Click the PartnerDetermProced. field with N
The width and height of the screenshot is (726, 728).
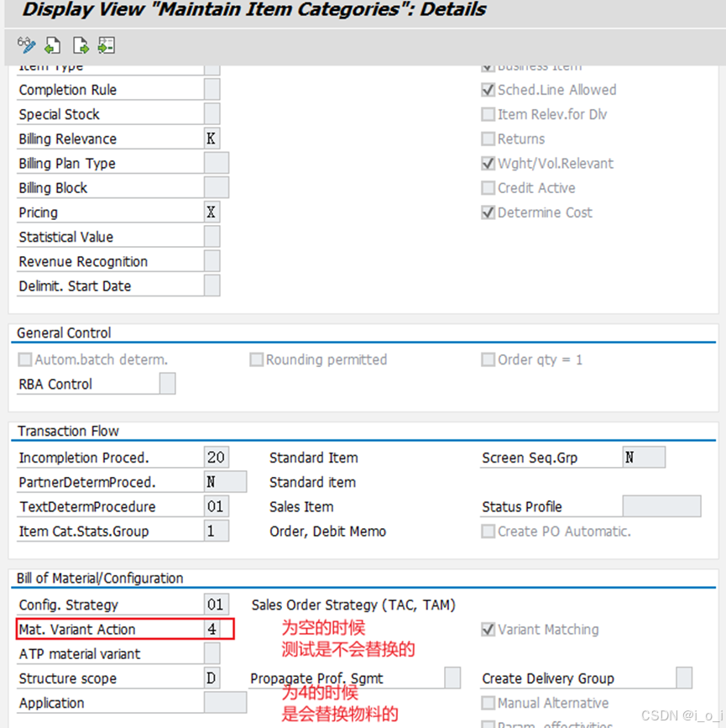point(225,482)
